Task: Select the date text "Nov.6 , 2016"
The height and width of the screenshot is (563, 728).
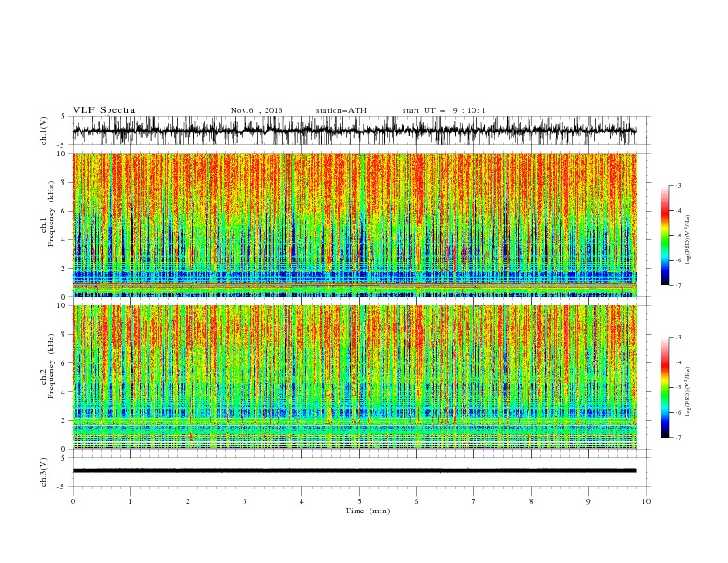Action: click(x=256, y=110)
